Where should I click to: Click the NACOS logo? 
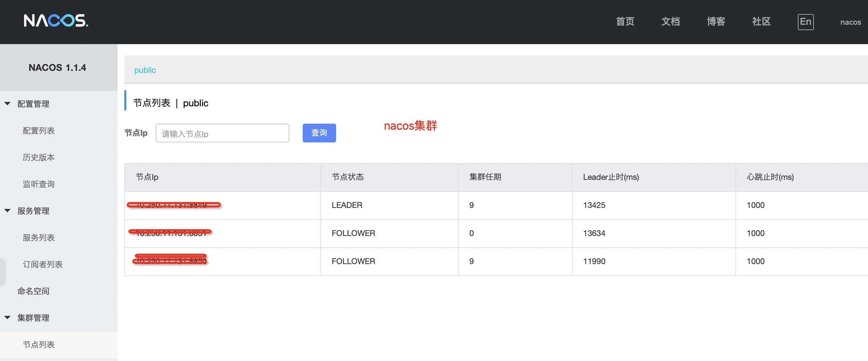pyautogui.click(x=56, y=21)
